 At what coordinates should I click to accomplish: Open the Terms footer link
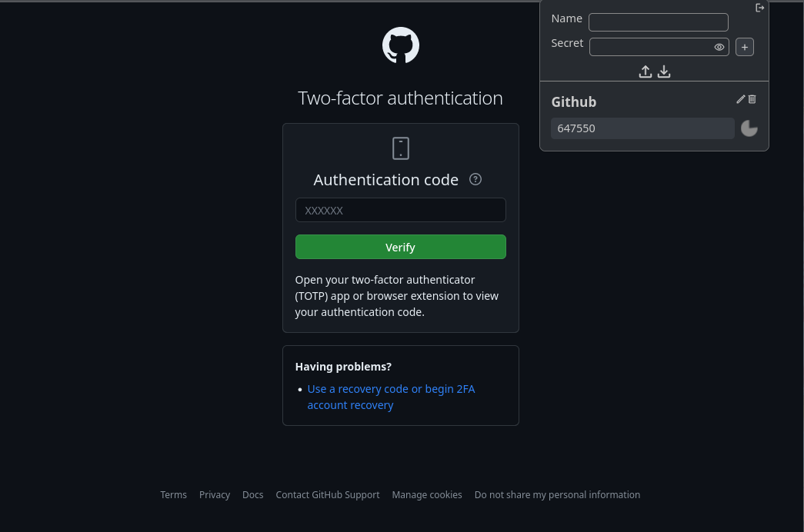click(x=173, y=495)
